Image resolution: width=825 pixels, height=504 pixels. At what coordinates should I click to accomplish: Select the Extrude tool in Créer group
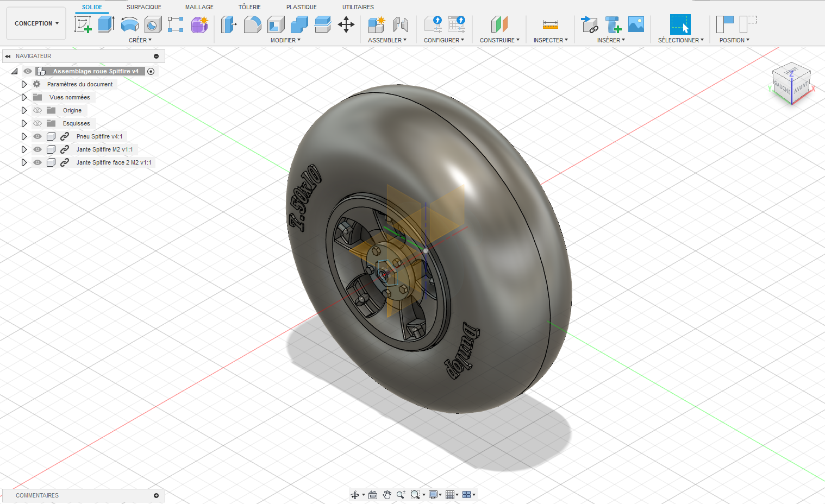(106, 24)
